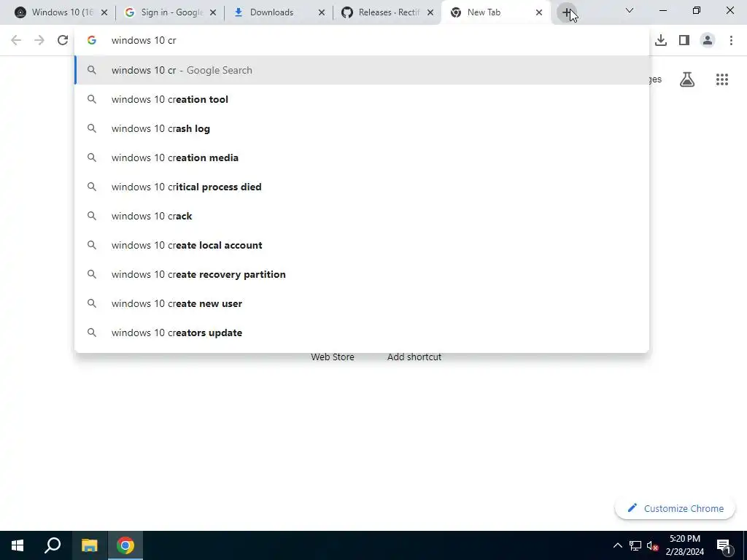Open the Windows Start menu
Screen dimensions: 747x560
(18, 545)
